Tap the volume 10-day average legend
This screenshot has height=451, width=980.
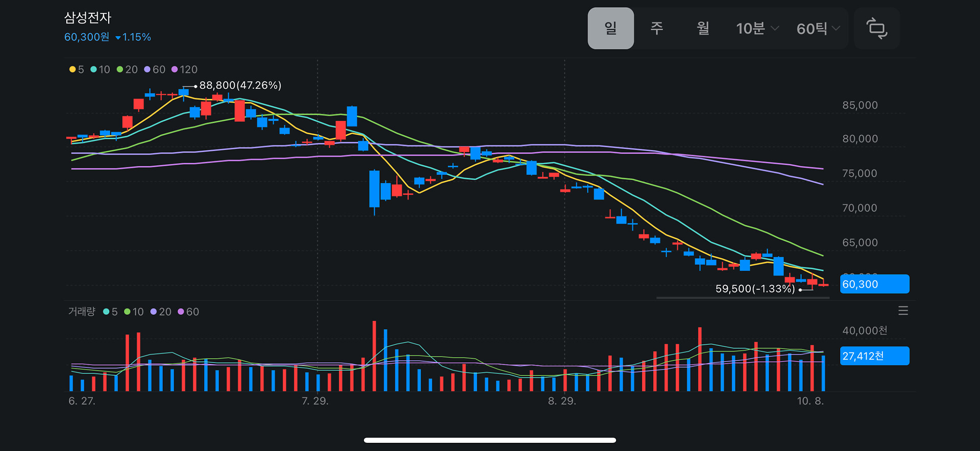click(134, 312)
